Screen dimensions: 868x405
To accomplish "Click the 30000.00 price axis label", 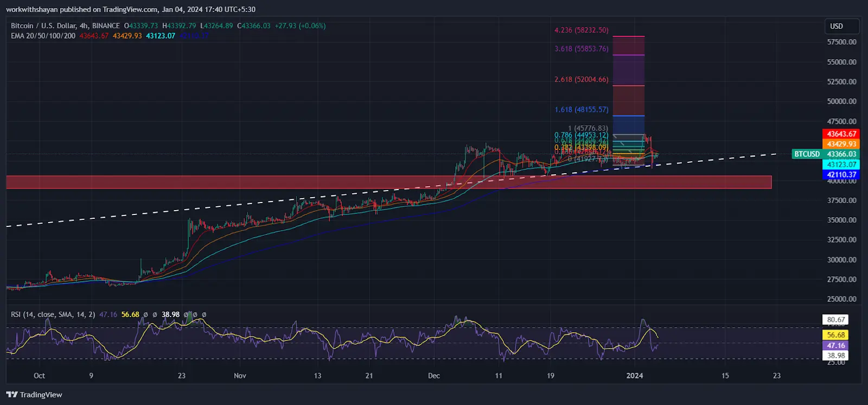I will 842,260.
